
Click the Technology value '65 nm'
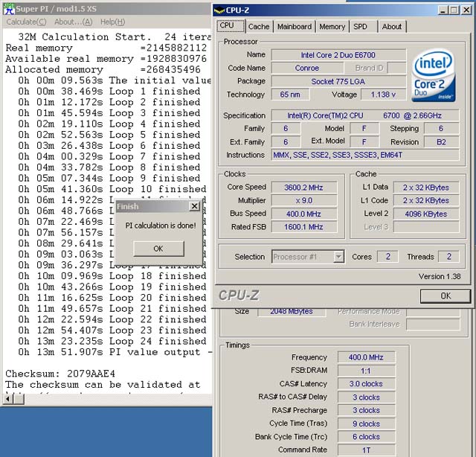(290, 95)
